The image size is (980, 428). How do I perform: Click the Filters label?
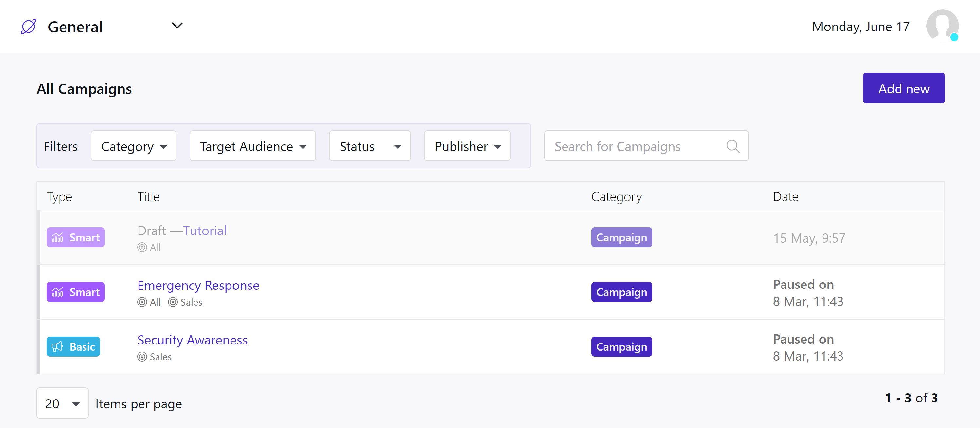pyautogui.click(x=61, y=146)
